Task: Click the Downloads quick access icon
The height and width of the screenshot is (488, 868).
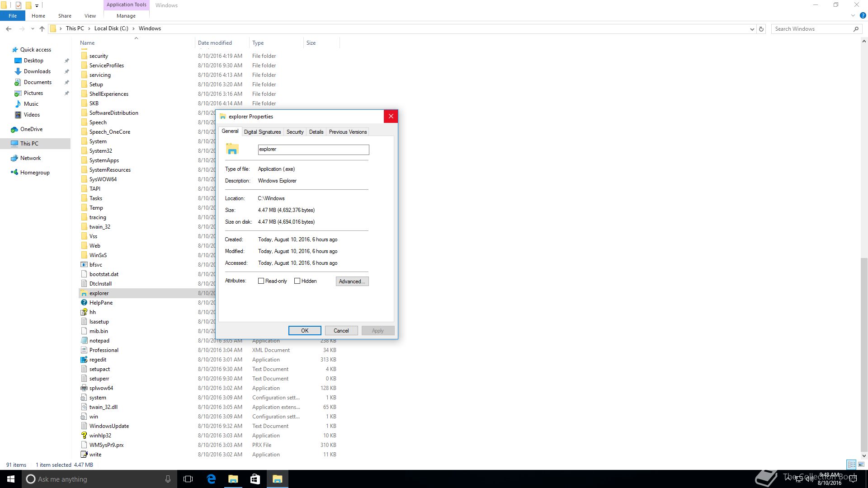Action: (x=18, y=71)
